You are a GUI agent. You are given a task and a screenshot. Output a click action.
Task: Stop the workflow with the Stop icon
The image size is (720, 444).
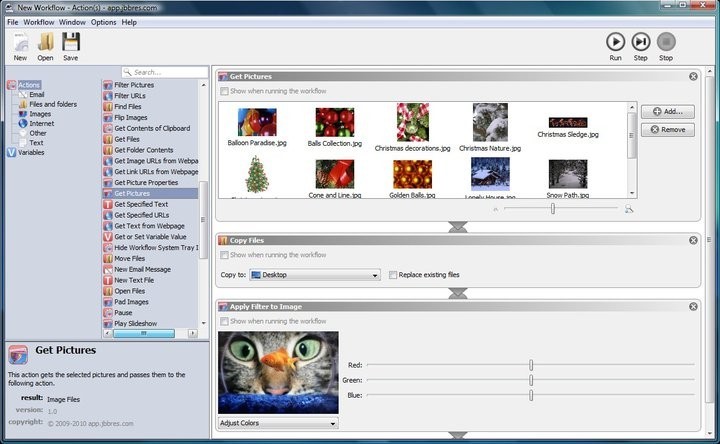[666, 42]
